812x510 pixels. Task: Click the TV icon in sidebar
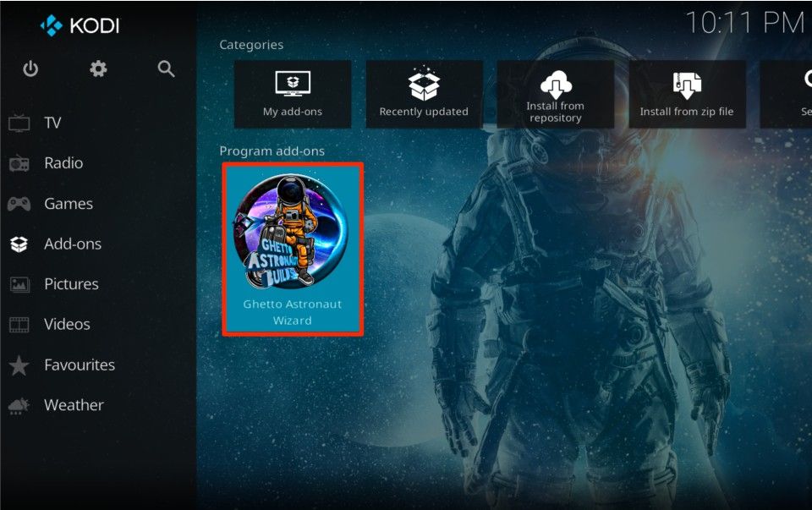(x=19, y=123)
